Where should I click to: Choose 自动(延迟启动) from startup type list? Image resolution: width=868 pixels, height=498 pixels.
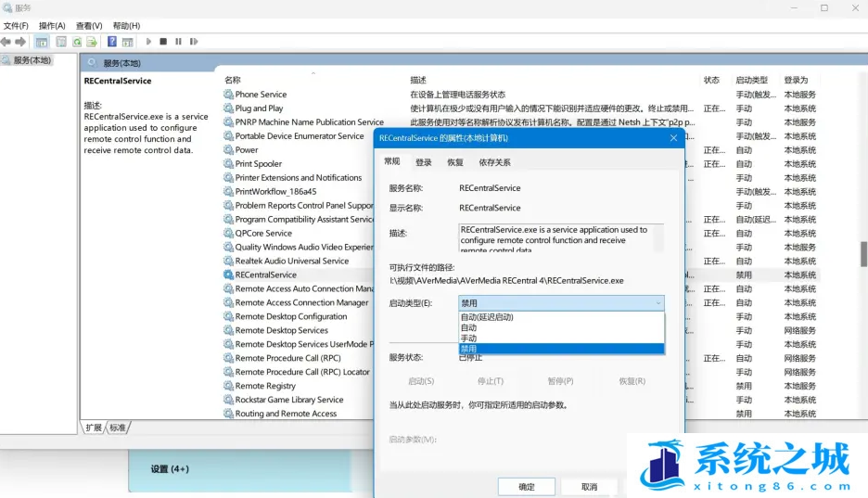point(561,317)
